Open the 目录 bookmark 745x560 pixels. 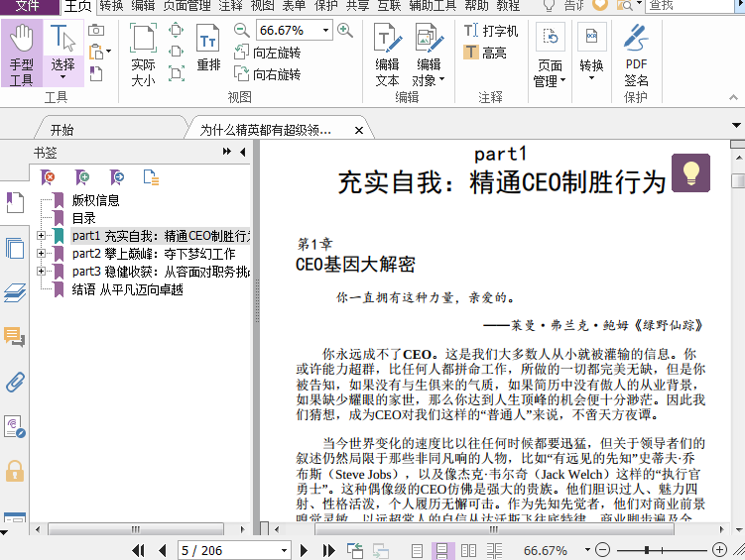pyautogui.click(x=84, y=218)
